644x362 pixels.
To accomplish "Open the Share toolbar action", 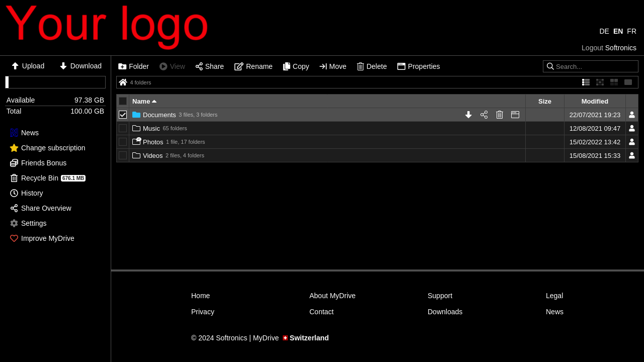I will tap(209, 66).
